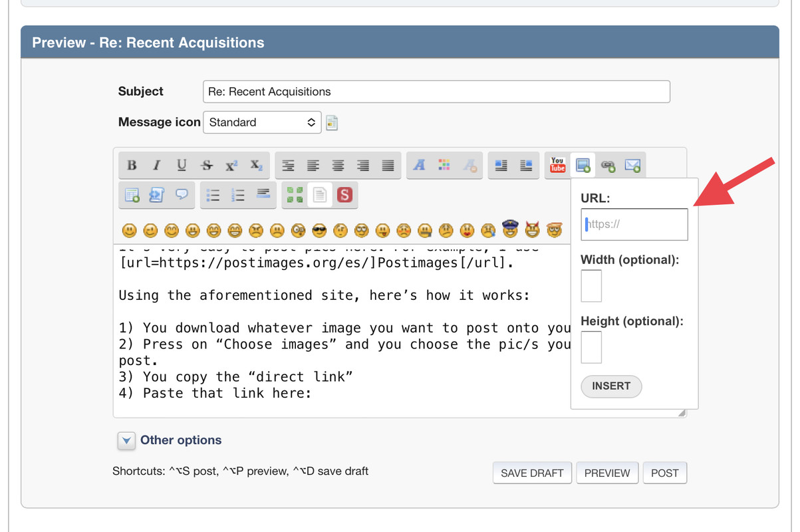Click the red S toolbar button

coord(344,195)
